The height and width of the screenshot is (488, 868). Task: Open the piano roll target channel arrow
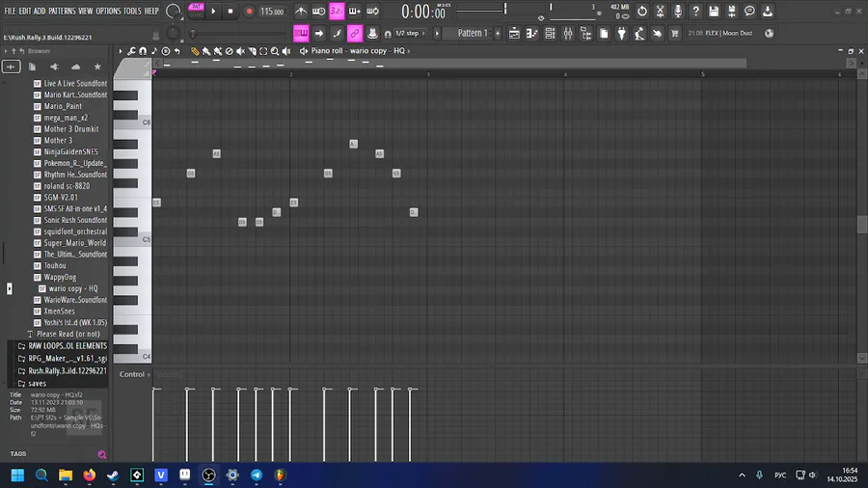[409, 51]
